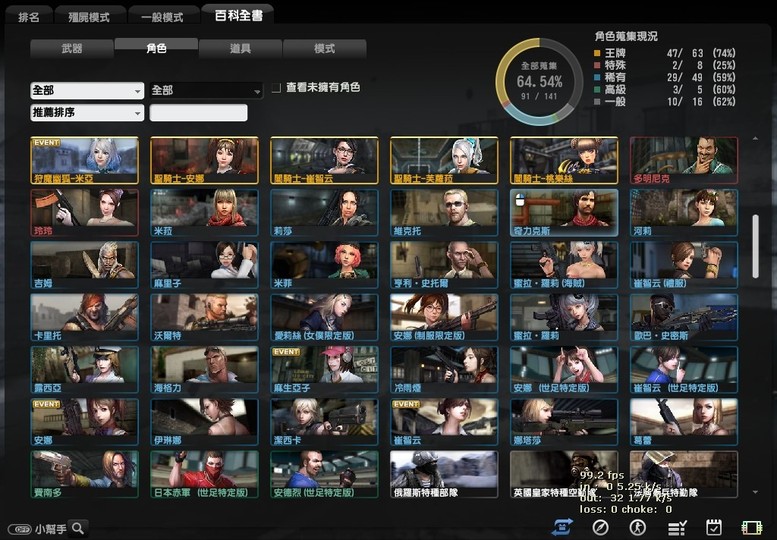Open the second 全部 dark dropdown
The height and width of the screenshot is (540, 777).
[x=206, y=91]
